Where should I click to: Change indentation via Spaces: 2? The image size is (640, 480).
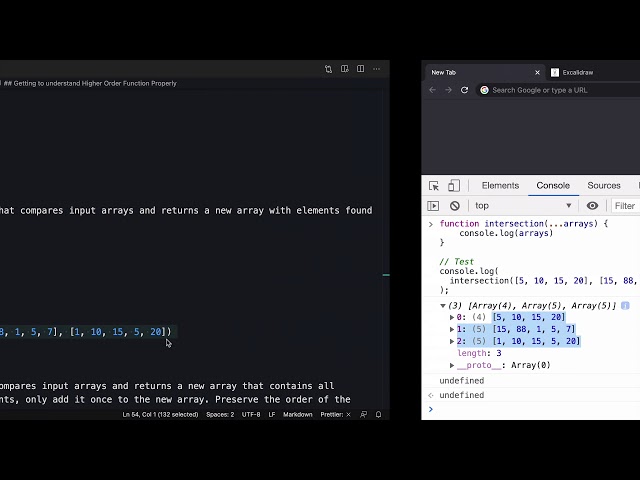[220, 414]
